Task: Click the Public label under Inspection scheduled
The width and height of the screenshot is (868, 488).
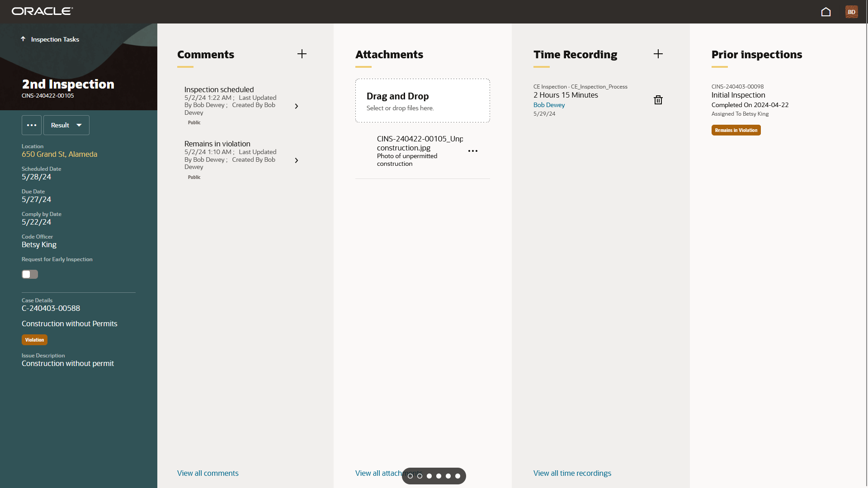Action: (x=194, y=122)
